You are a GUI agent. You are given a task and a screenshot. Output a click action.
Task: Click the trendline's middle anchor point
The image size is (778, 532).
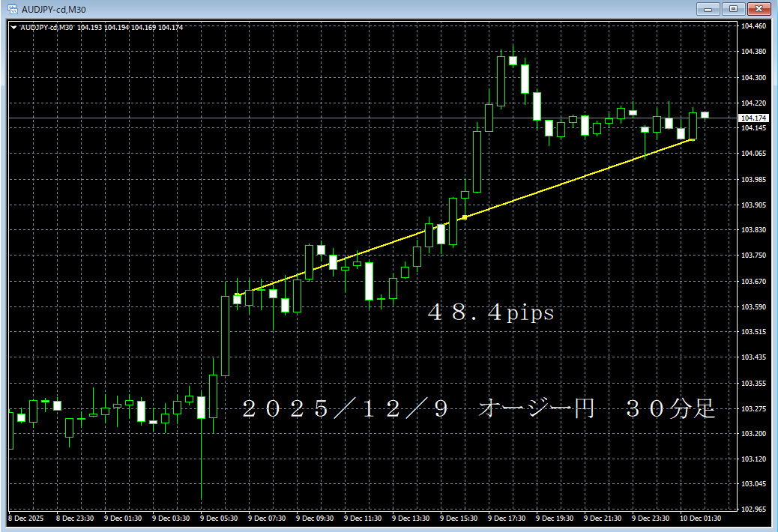pos(465,217)
